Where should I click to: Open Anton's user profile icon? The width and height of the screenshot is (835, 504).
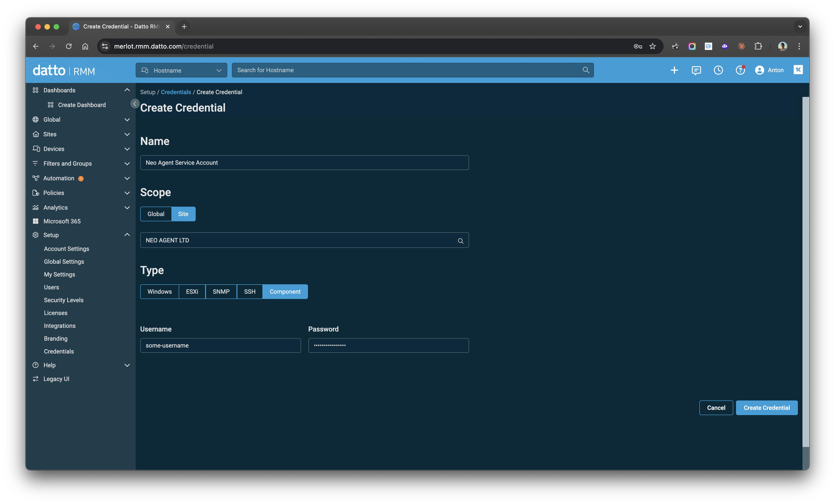point(759,70)
